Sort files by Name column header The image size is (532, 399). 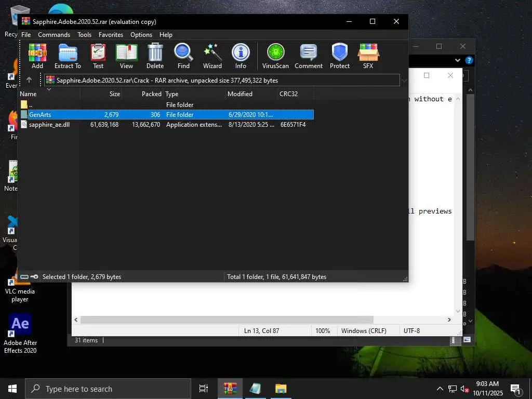click(49, 94)
